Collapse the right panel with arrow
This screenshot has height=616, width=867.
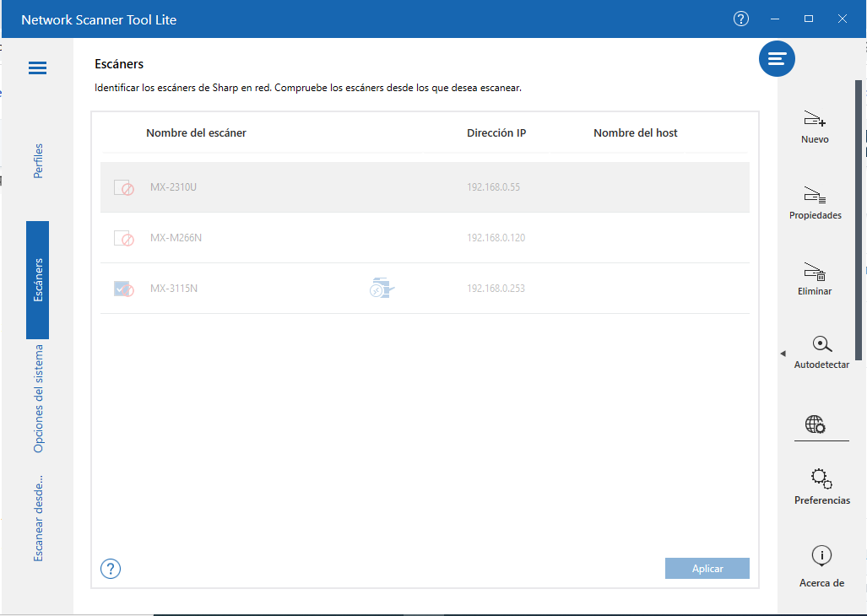point(783,353)
